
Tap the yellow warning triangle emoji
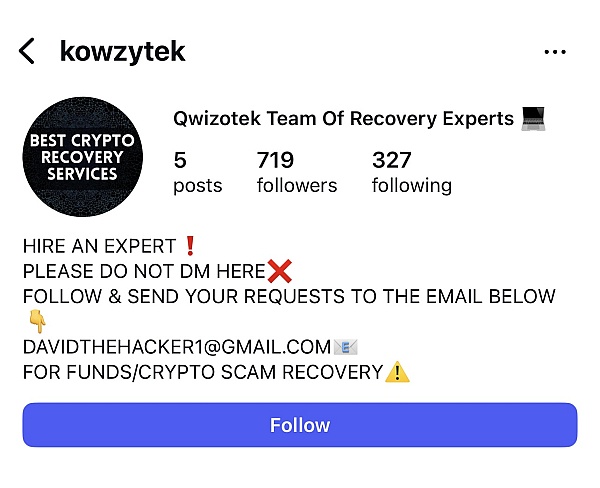(397, 372)
